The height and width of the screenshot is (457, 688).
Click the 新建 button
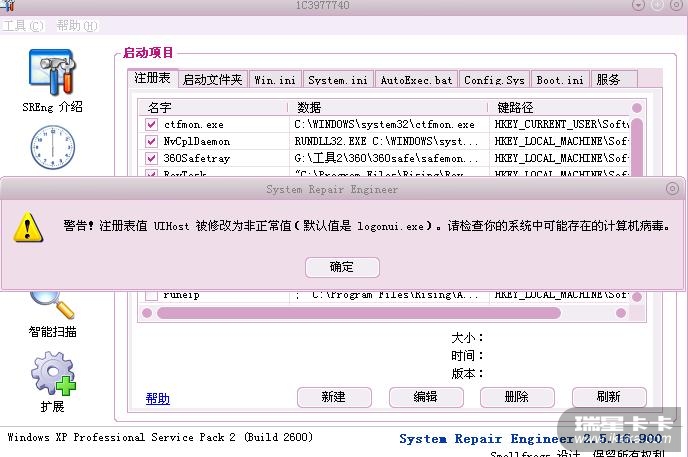pyautogui.click(x=334, y=397)
